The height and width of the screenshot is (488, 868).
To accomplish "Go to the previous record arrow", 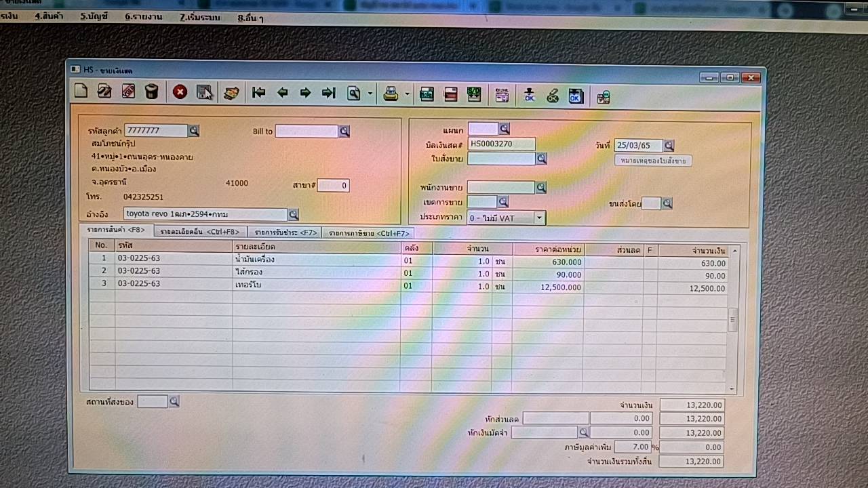I will (283, 94).
